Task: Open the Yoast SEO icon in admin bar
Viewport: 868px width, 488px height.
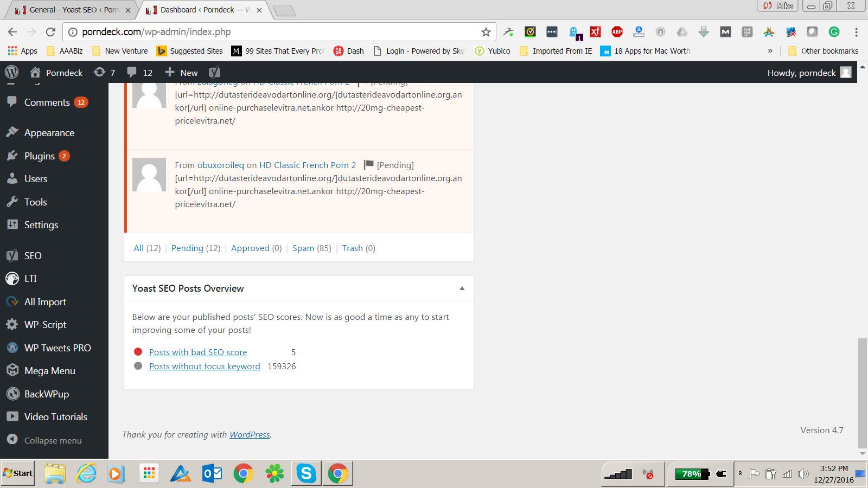Action: coord(214,72)
